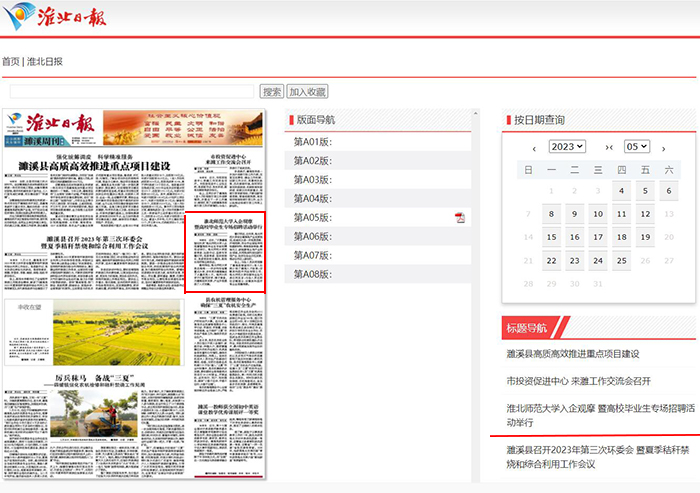Viewport: 700px width, 493px height.
Task: Select page 第A01版 in page navigation
Action: (311, 142)
